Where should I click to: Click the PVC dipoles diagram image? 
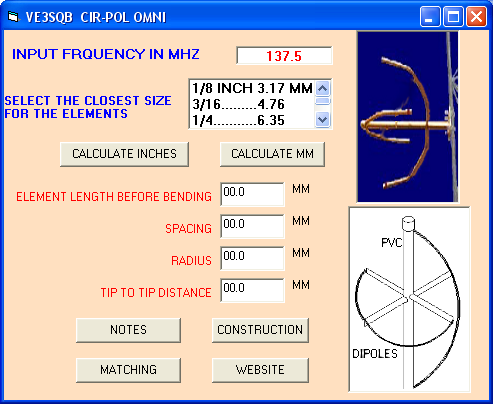click(410, 299)
